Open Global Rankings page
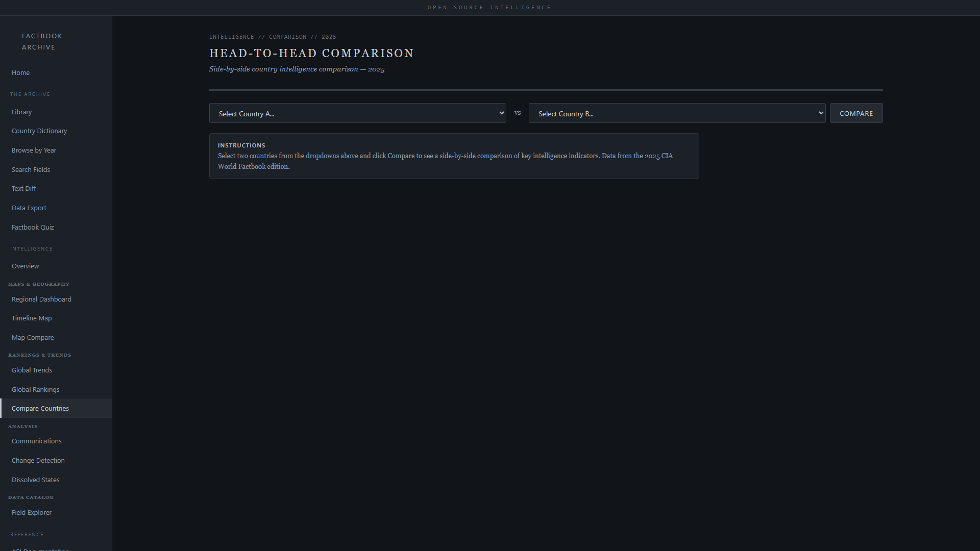980x551 pixels. click(x=36, y=390)
